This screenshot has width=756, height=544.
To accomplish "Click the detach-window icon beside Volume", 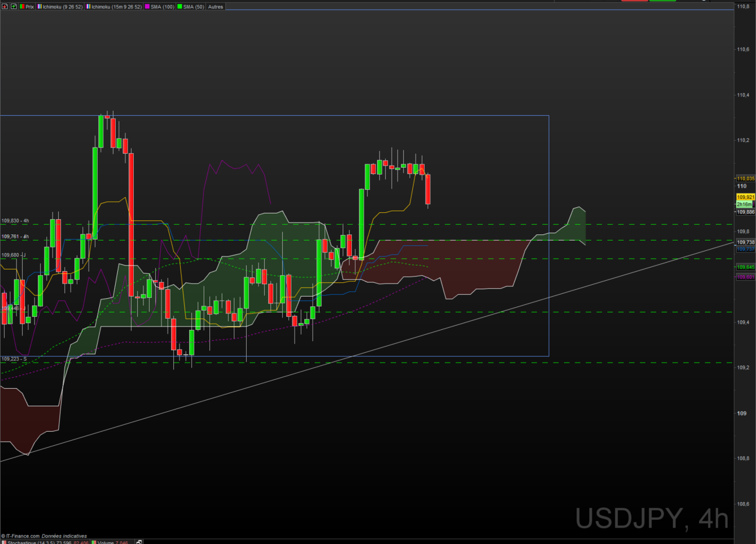I will [x=139, y=542].
